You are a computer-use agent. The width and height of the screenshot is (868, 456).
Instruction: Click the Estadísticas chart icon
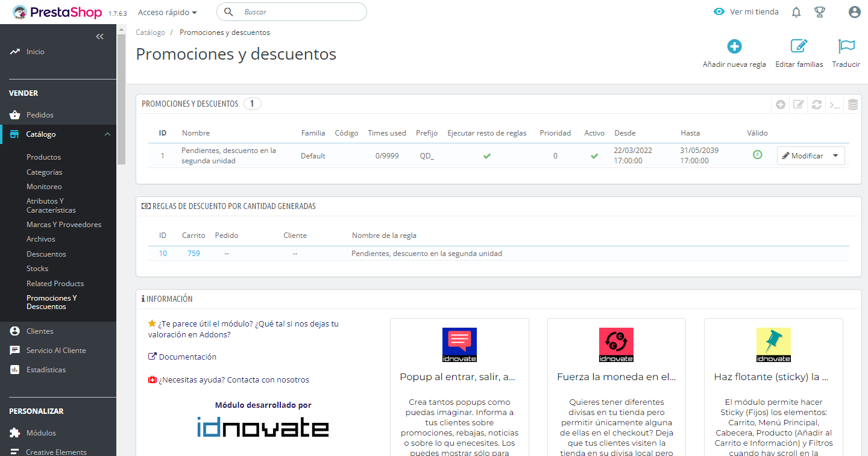(x=15, y=369)
